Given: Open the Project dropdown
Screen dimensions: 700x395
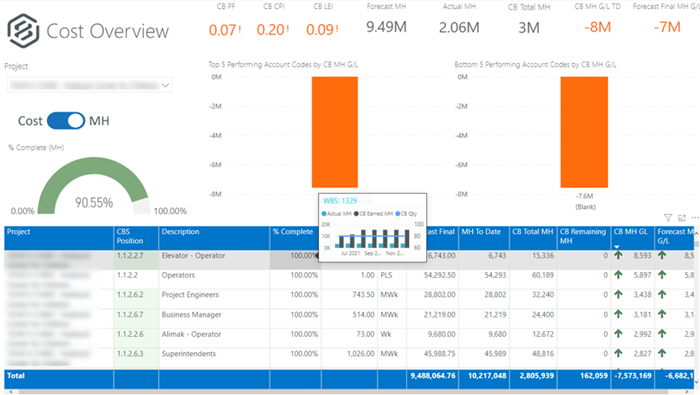Looking at the screenshot, I should coord(90,85).
